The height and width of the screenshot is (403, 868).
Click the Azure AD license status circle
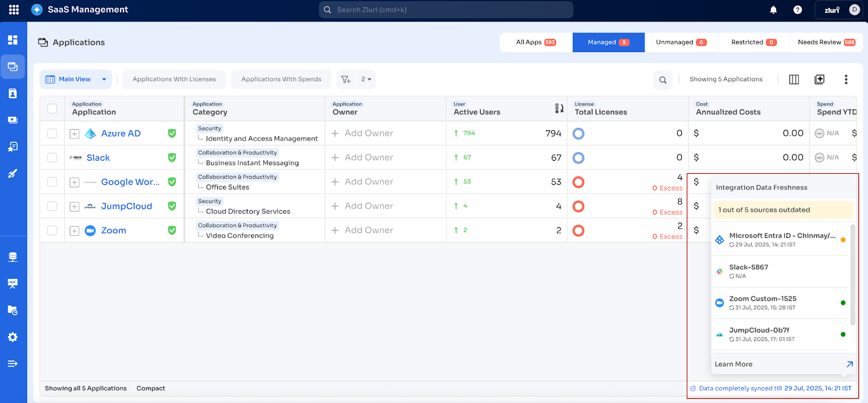pyautogui.click(x=579, y=134)
